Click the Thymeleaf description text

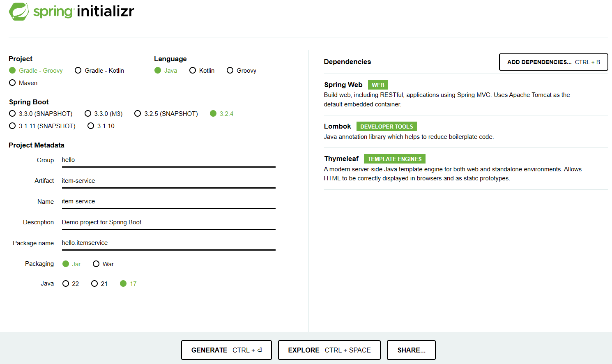pyautogui.click(x=453, y=174)
